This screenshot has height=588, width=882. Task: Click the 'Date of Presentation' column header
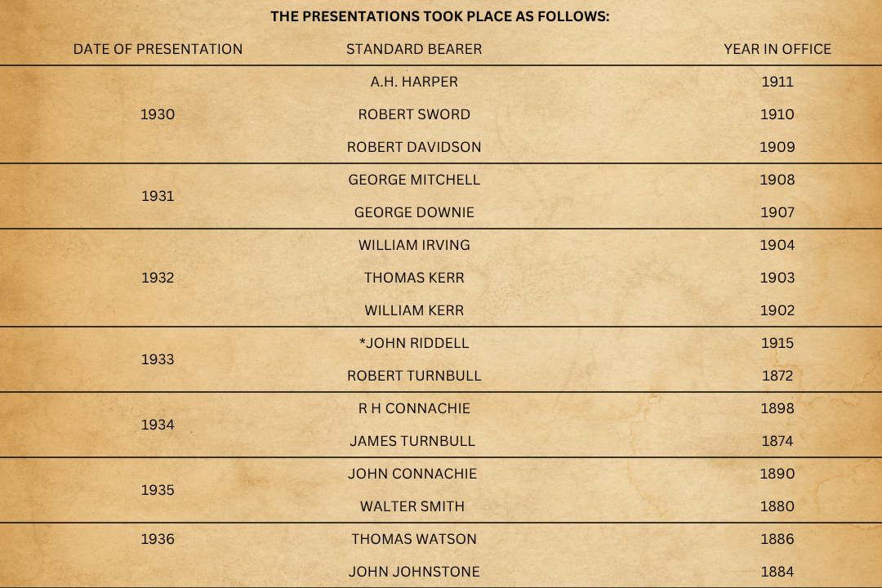point(158,49)
